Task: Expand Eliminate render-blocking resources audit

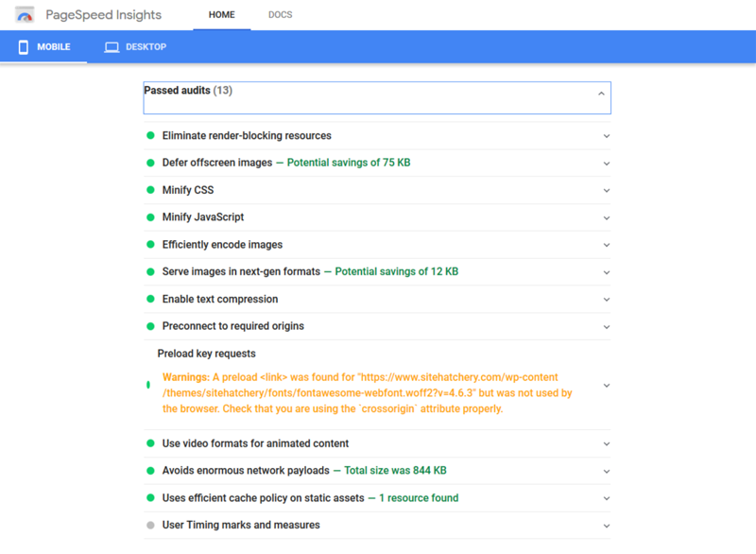Action: (x=377, y=136)
